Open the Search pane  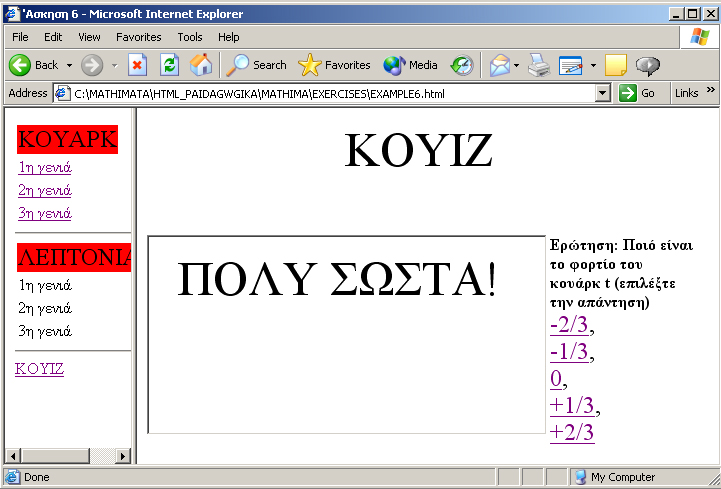pyautogui.click(x=257, y=65)
